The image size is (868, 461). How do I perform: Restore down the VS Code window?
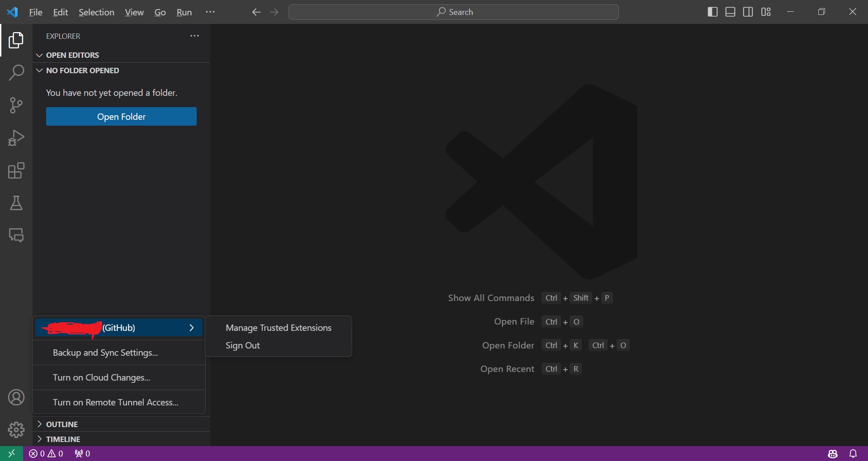pos(822,12)
